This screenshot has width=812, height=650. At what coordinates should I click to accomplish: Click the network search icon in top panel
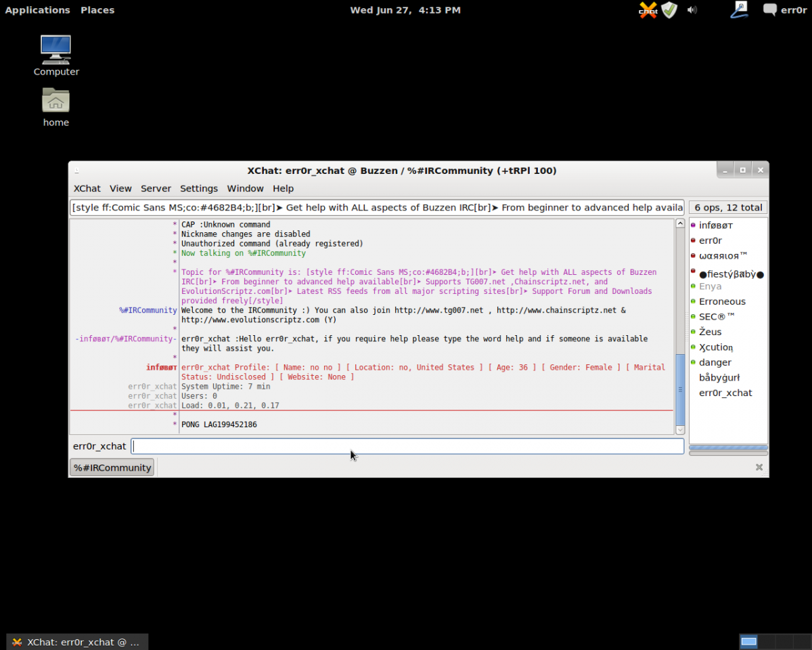point(740,10)
